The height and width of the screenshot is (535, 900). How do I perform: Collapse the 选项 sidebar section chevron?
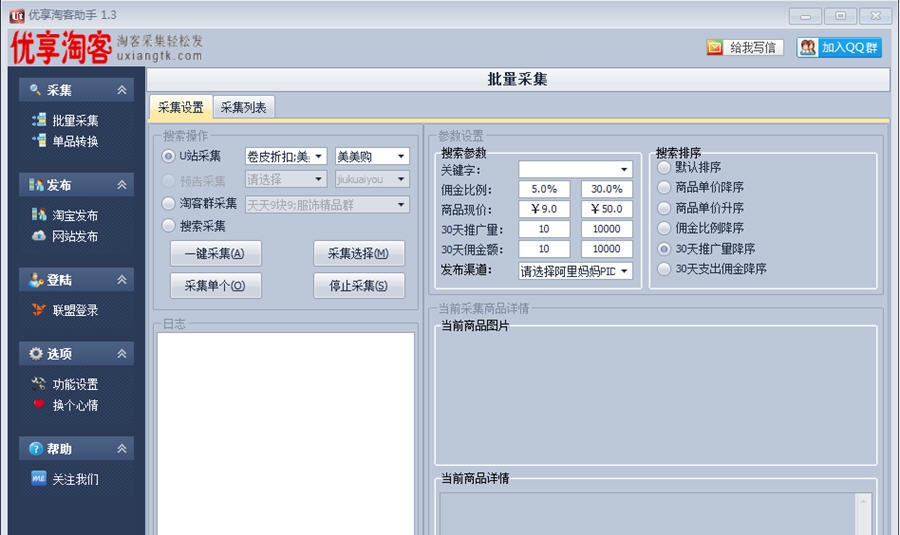pos(122,354)
